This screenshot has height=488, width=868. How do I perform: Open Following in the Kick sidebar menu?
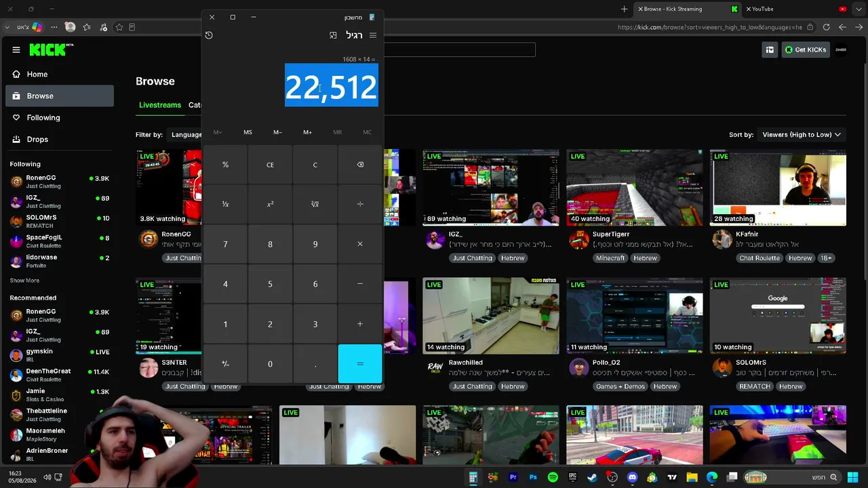pos(60,117)
